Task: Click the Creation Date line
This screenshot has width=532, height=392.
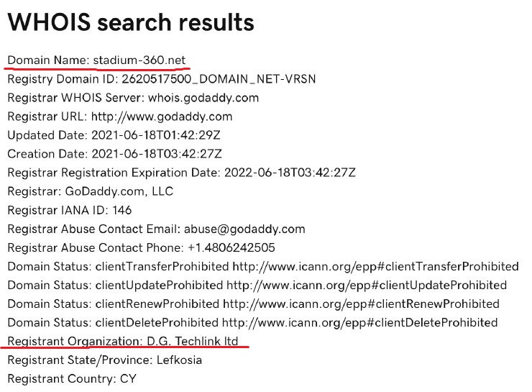Action: tap(115, 154)
